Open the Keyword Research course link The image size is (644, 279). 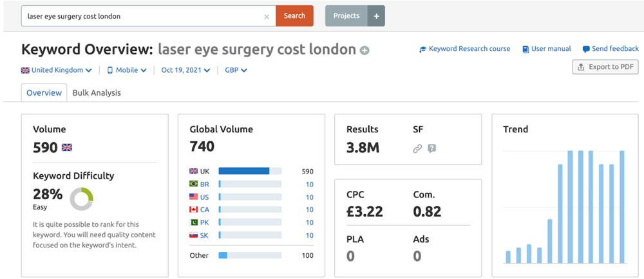coord(465,49)
